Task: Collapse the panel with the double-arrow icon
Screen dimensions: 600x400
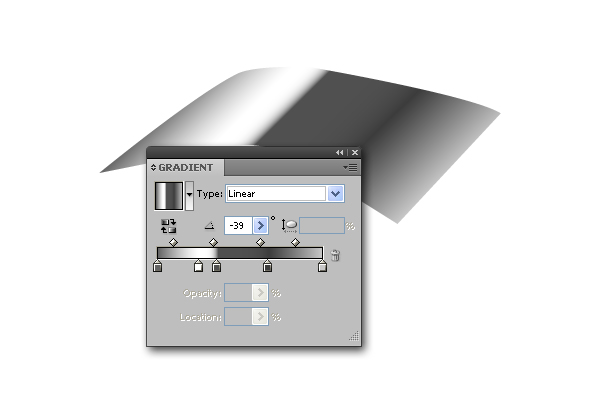Action: 339,152
